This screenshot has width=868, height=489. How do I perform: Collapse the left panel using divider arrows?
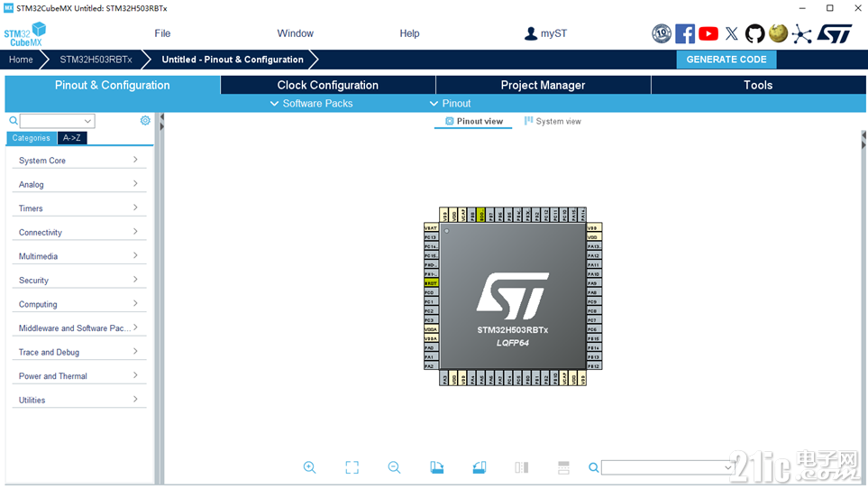[x=161, y=117]
